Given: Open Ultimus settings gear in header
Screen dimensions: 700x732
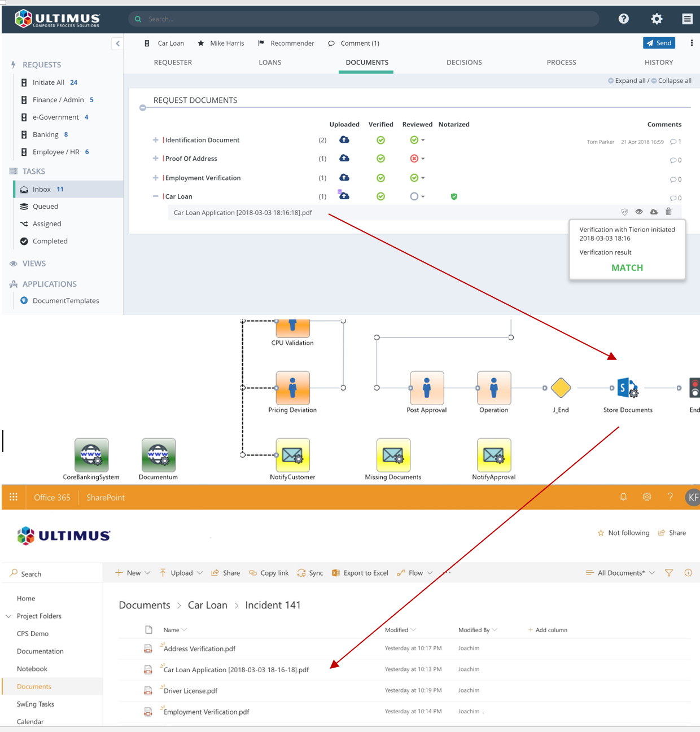Looking at the screenshot, I should pos(657,19).
